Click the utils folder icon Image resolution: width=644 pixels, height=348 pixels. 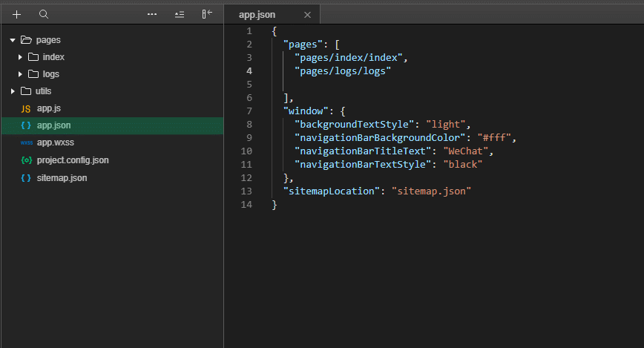(x=26, y=91)
